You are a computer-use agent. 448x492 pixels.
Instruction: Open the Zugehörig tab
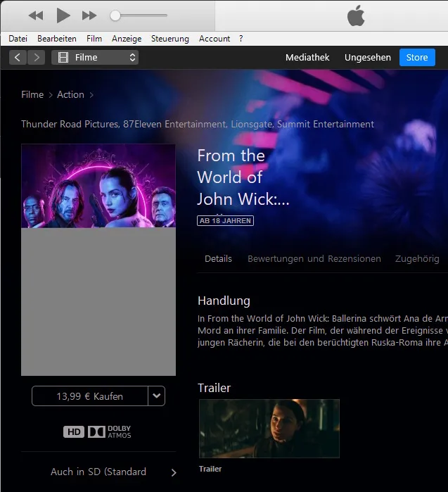pyautogui.click(x=417, y=259)
